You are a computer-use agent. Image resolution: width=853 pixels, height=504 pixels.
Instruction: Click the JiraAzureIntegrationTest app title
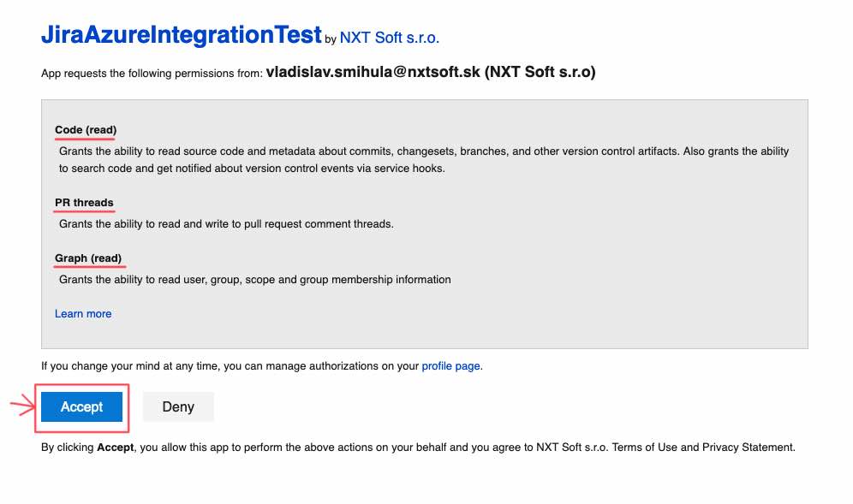[x=182, y=34]
